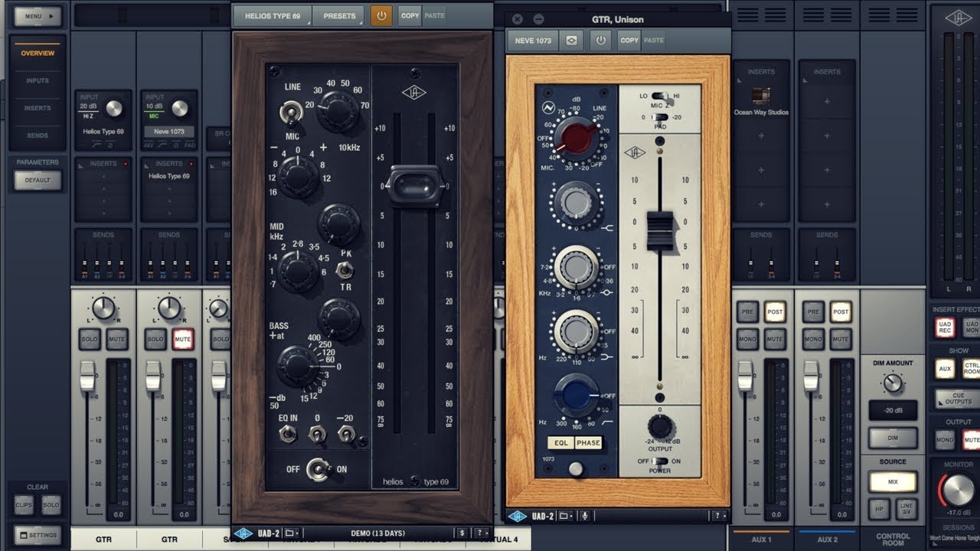Select the SENDS view tab
Screen dimensions: 980x551
coord(38,135)
